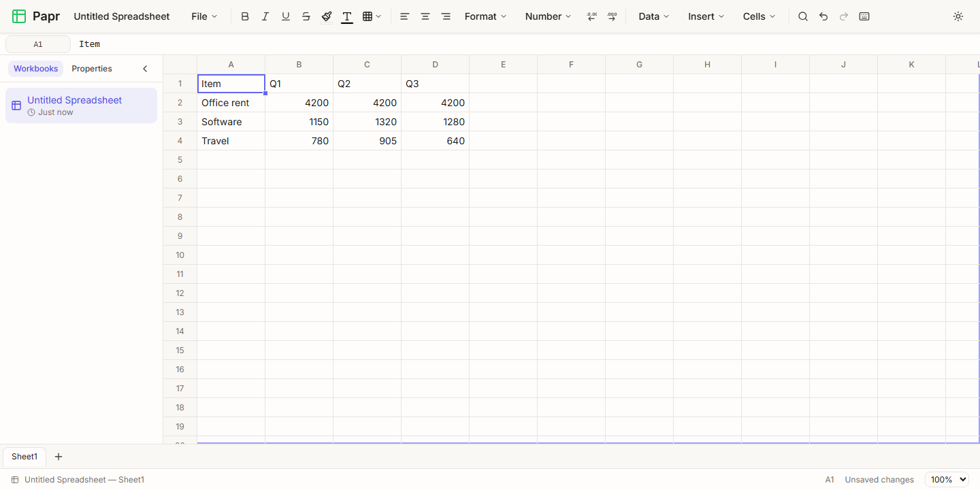Align cell text right
980x490 pixels.
tap(446, 16)
